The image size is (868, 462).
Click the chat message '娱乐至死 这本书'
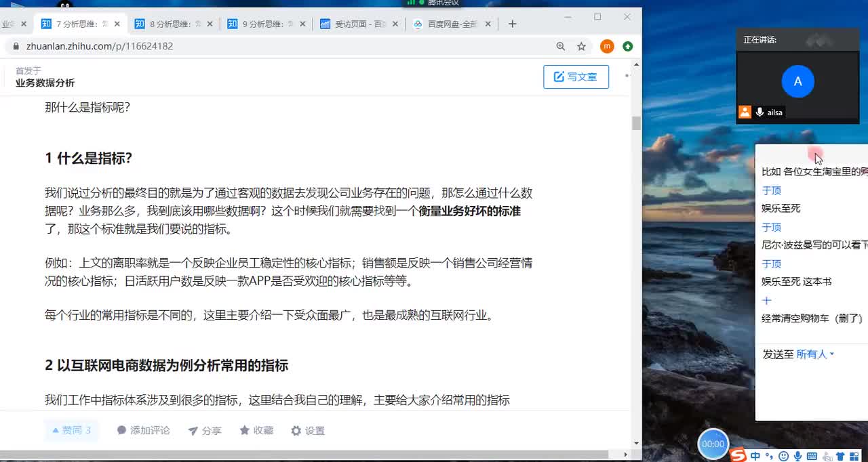797,281
